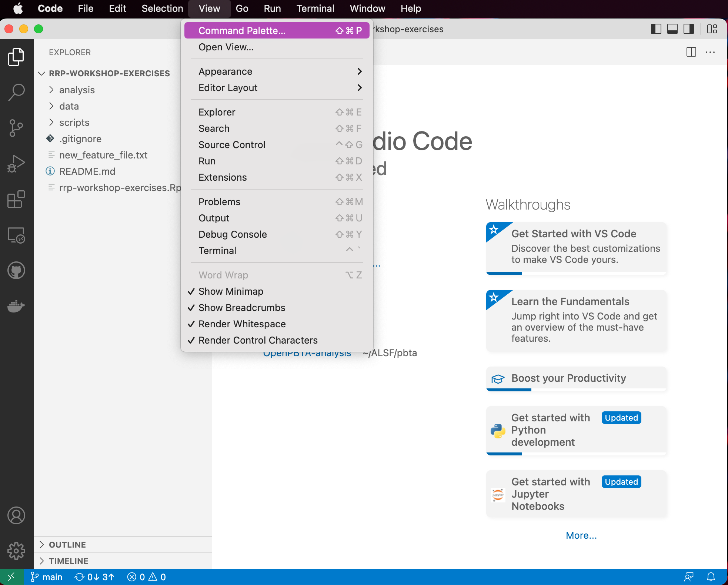Open the .gitignore file
The width and height of the screenshot is (728, 585).
80,139
